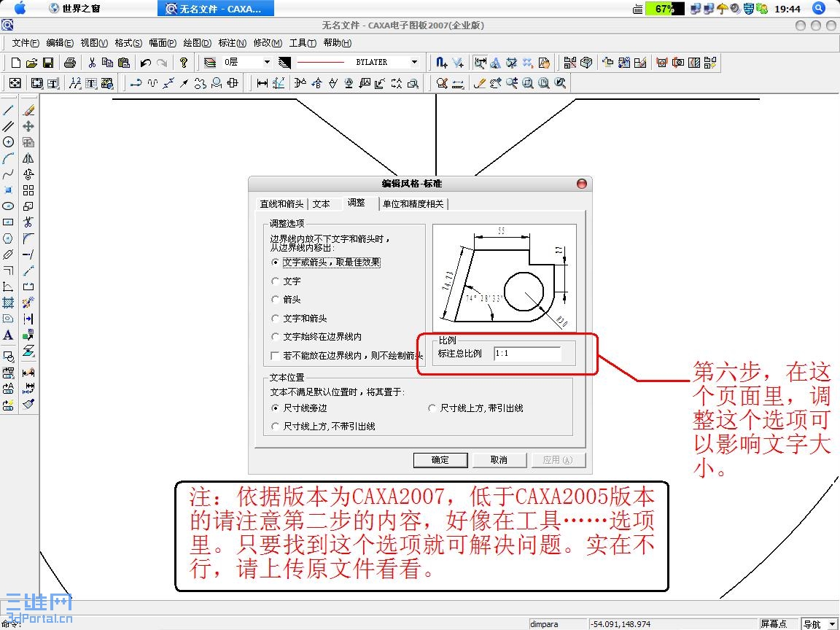Click the zoom-in magnifier toolbar icon

pyautogui.click(x=512, y=83)
